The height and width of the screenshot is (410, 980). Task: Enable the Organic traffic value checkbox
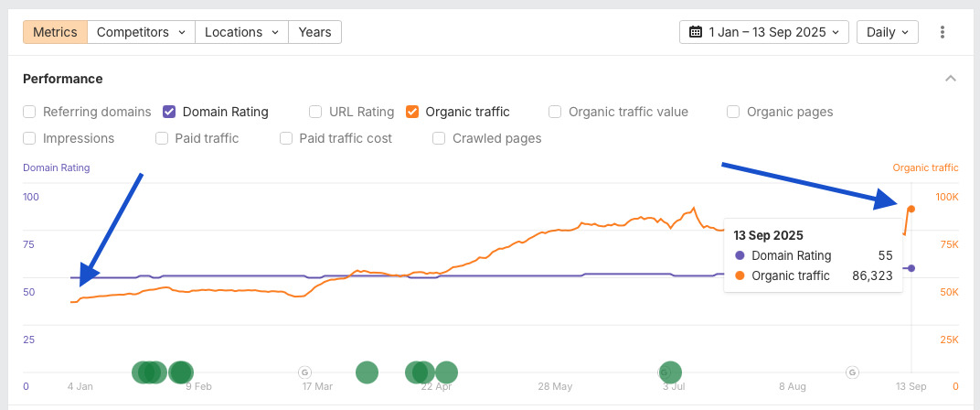tap(555, 112)
